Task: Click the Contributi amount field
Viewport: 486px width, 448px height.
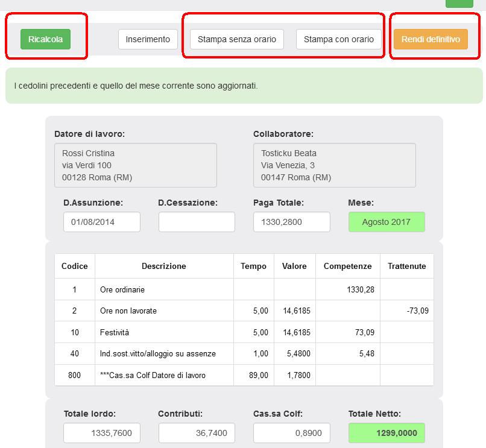Action: click(x=197, y=433)
